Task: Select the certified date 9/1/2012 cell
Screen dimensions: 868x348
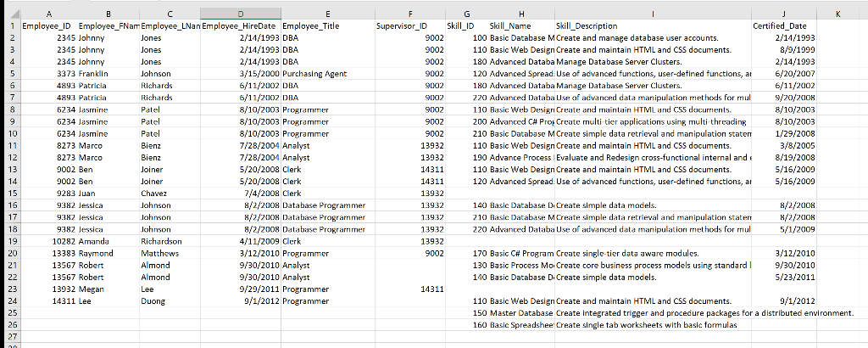Action: pyautogui.click(x=784, y=301)
